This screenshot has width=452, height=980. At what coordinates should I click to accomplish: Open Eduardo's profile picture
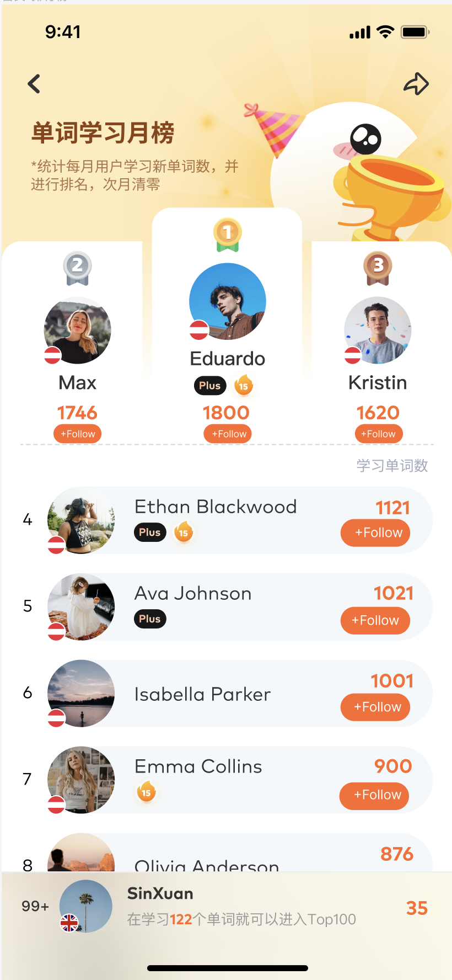[228, 301]
